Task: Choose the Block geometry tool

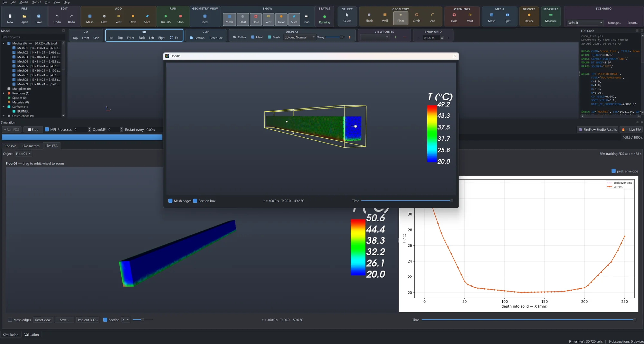Action: (369, 18)
